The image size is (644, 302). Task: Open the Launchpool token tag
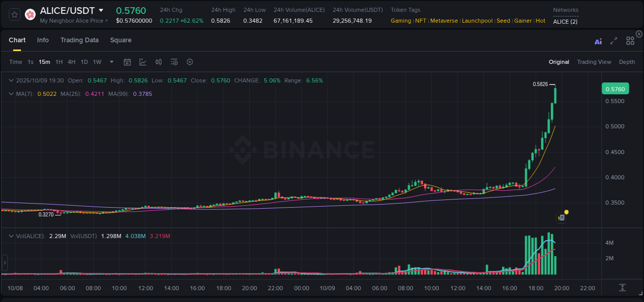coord(477,21)
